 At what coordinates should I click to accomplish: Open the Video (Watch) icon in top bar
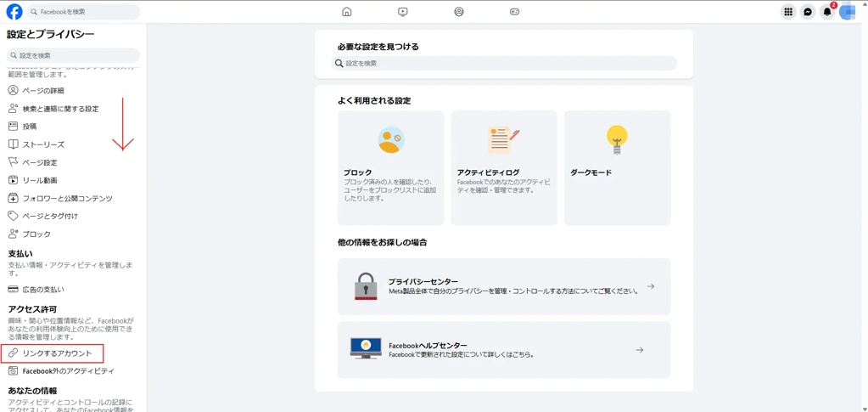pyautogui.click(x=403, y=12)
